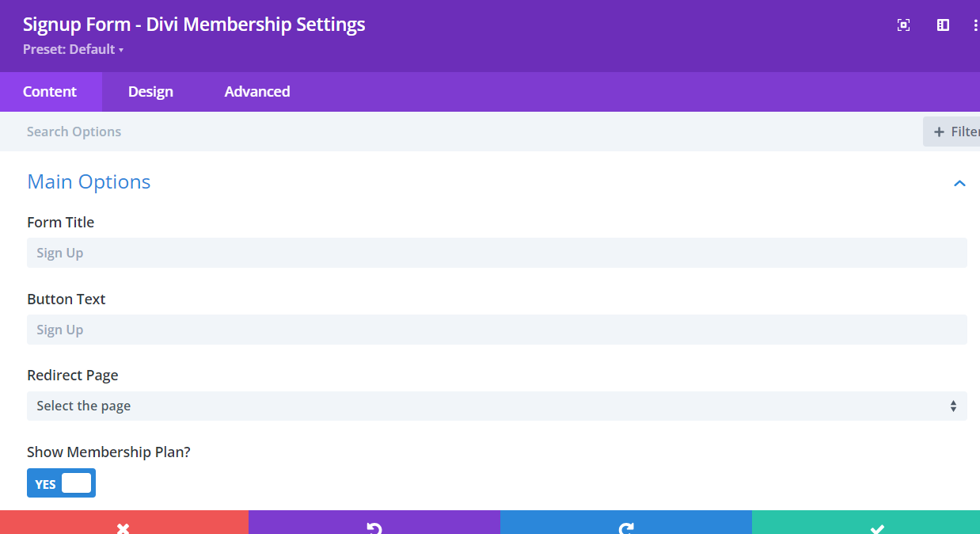This screenshot has height=534, width=980.
Task: Switch to the Design tab
Action: (150, 91)
